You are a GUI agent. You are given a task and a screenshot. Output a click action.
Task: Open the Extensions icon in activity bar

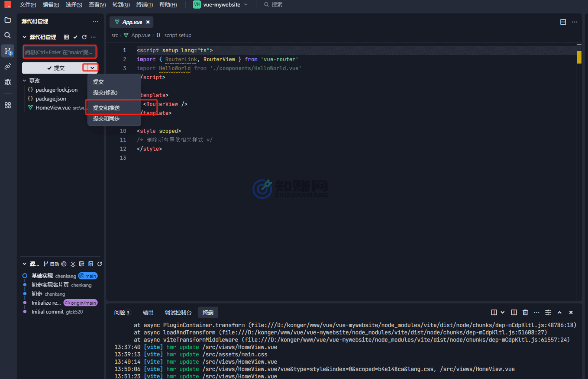(x=8, y=105)
